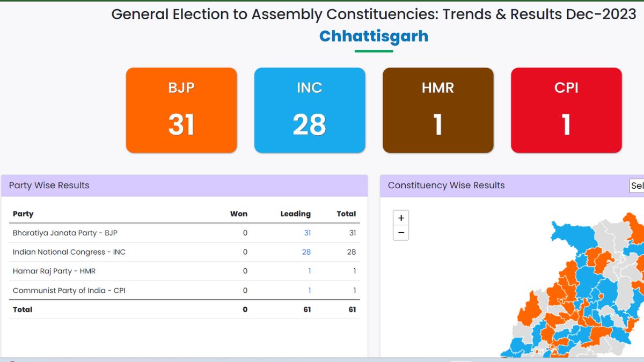Select the Party Wise Results panel header

[x=184, y=186]
